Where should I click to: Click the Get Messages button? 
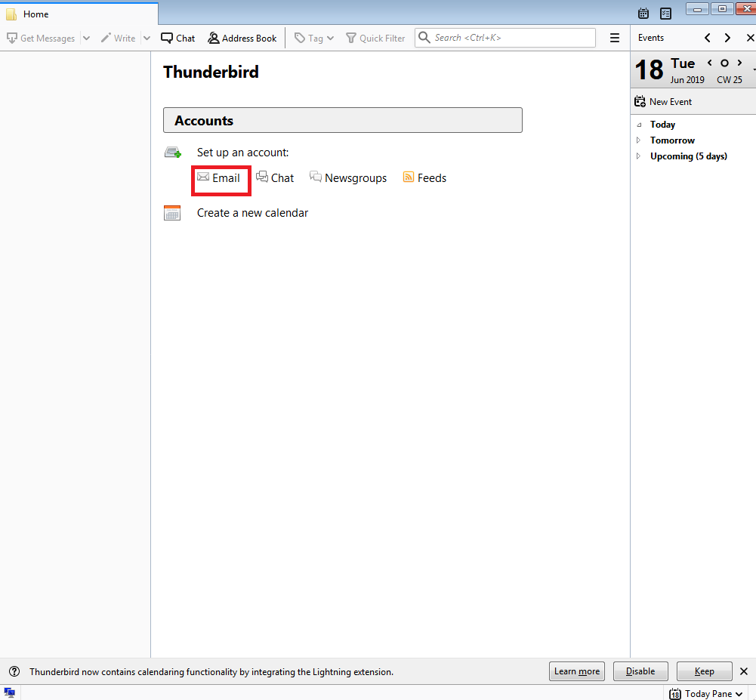tap(41, 38)
